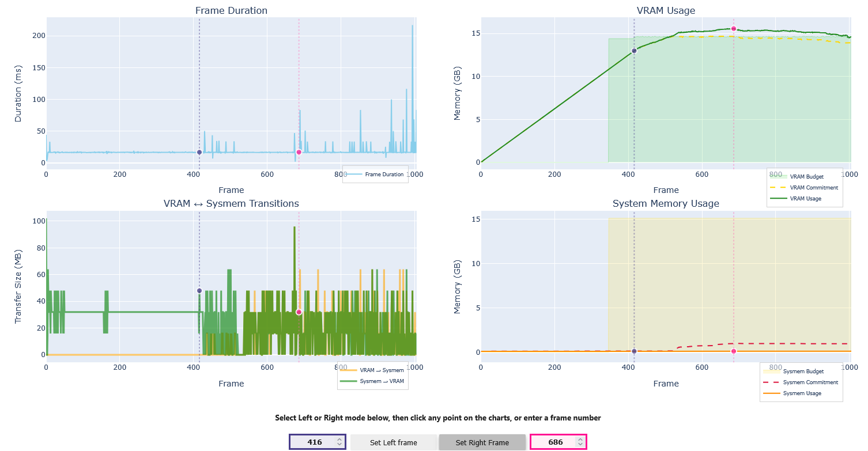Hide the "Sysmem → VRAM" green series
The height and width of the screenshot is (451, 868).
click(x=381, y=381)
